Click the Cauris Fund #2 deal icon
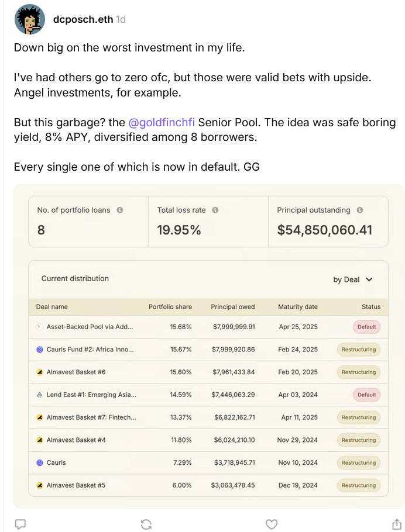The height and width of the screenshot is (532, 405). 40,350
